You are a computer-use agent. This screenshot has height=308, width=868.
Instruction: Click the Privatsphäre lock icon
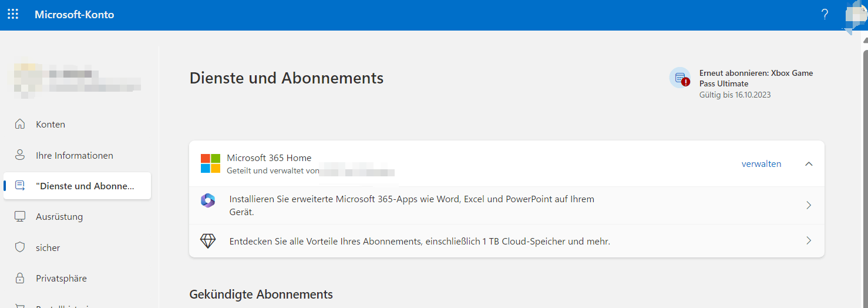coord(20,278)
